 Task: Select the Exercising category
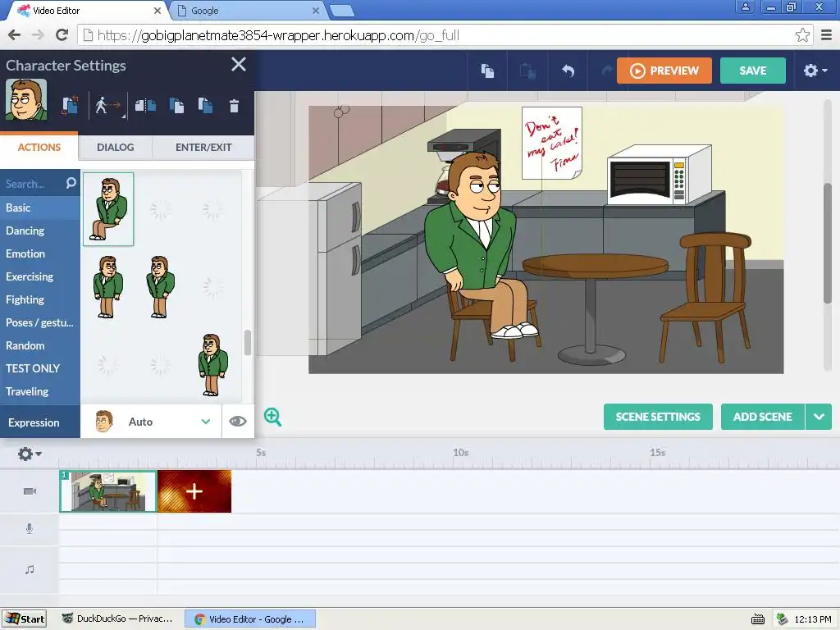click(40, 277)
